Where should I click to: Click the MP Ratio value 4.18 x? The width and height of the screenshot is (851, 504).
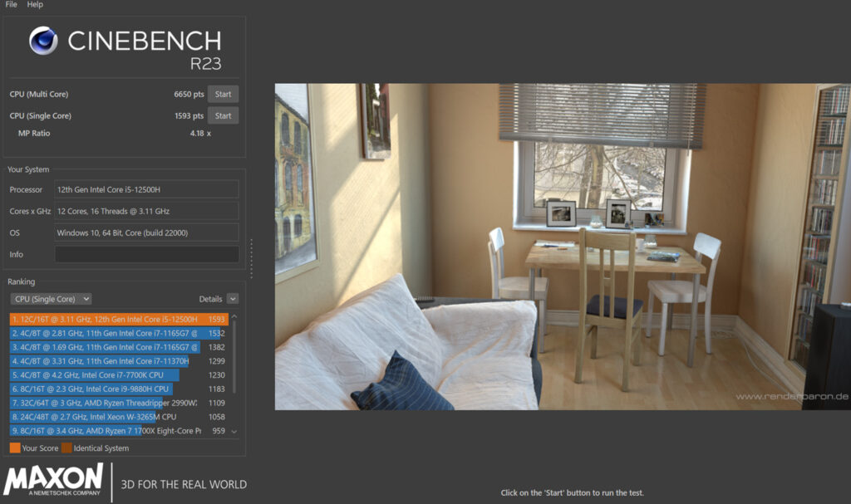(200, 133)
